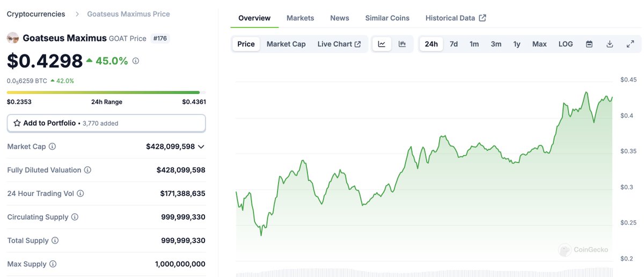644x277 pixels.
Task: Switch chart to Price view
Action: (246, 44)
